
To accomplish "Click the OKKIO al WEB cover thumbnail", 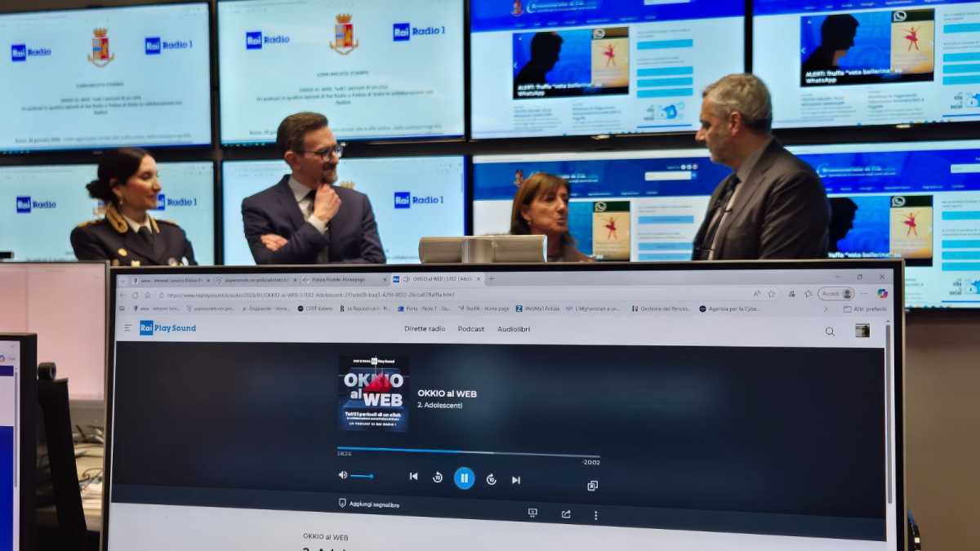I will [x=373, y=393].
